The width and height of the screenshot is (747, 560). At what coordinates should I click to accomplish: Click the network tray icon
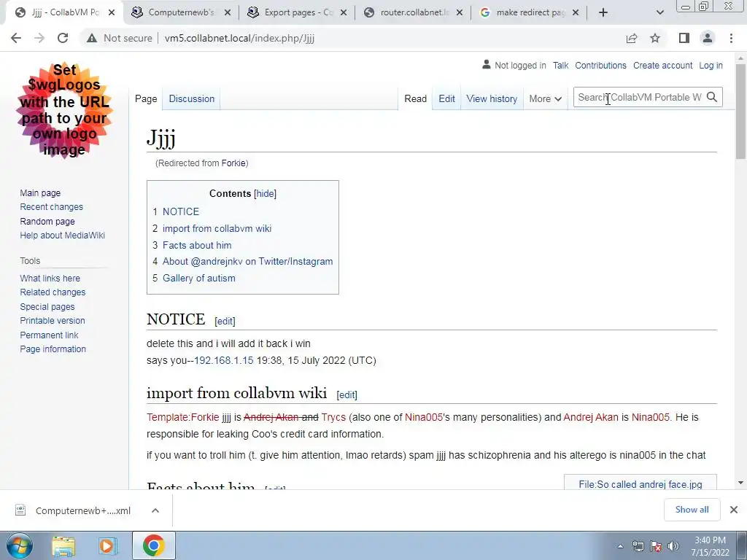coord(638,546)
